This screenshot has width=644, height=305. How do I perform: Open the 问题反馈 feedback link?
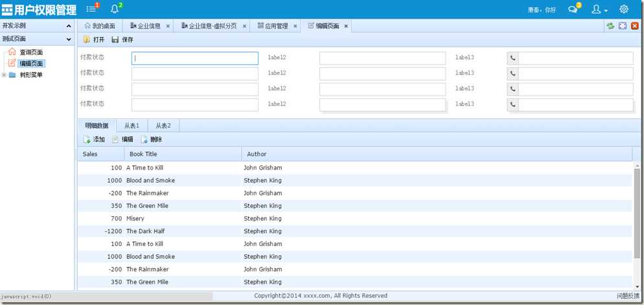[x=628, y=296]
